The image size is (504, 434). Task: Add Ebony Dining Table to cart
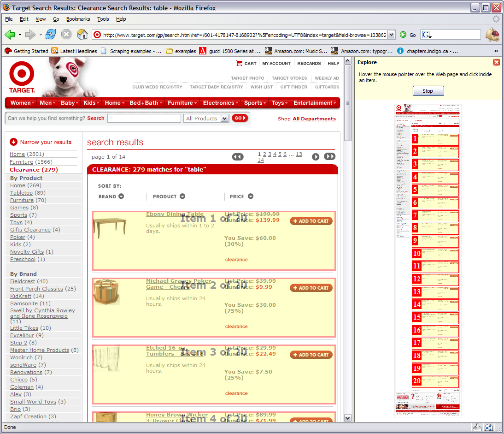311,221
